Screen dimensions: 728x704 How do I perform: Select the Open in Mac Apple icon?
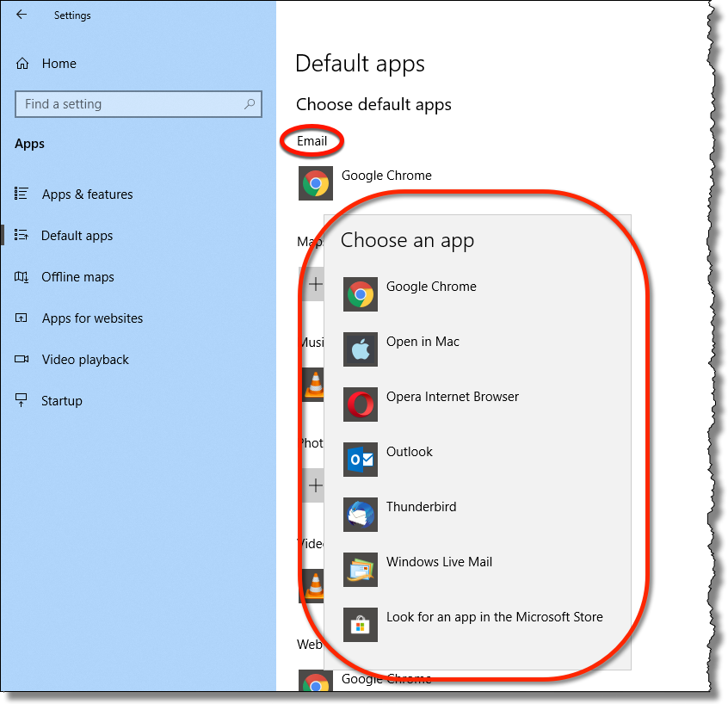coord(361,349)
